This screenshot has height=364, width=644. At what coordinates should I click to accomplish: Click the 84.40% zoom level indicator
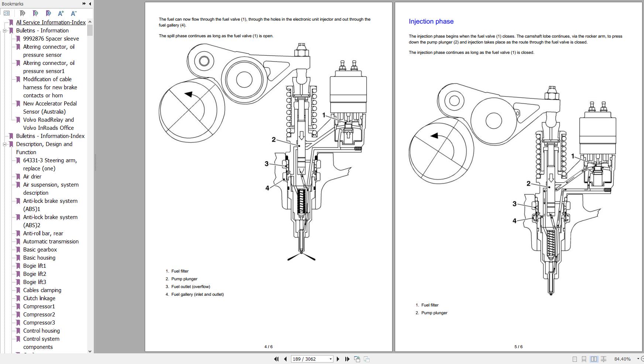[x=622, y=358]
